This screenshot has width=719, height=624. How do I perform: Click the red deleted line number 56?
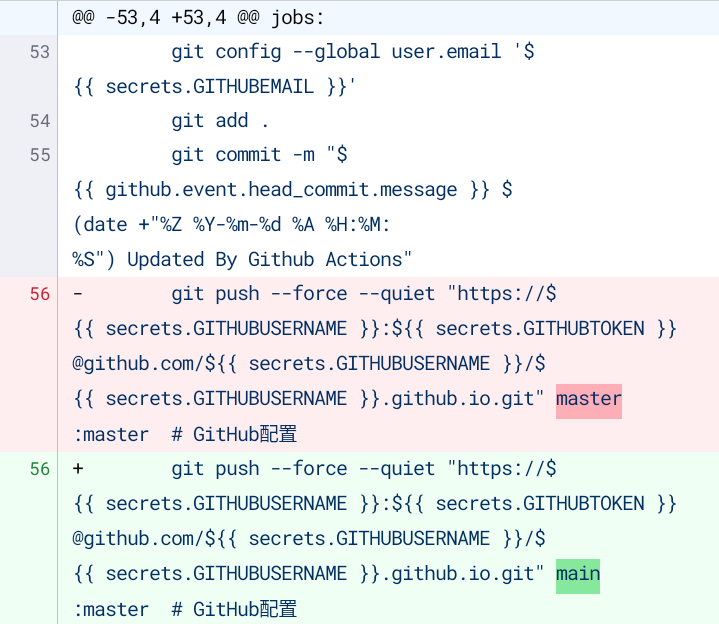click(x=40, y=294)
